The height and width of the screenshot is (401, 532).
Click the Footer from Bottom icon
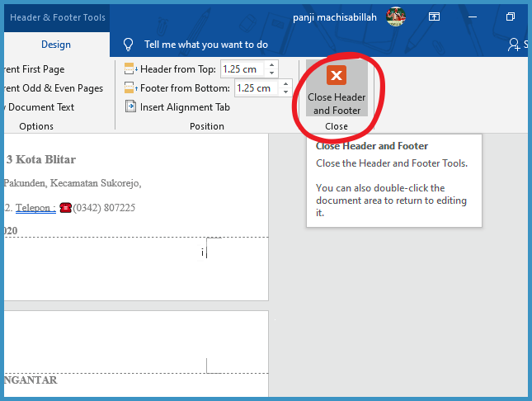[130, 88]
